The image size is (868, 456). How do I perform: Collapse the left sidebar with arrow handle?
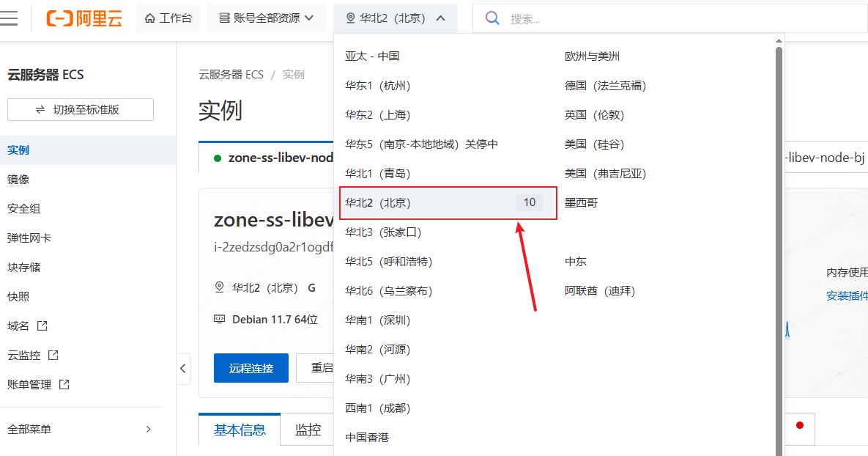(x=183, y=368)
